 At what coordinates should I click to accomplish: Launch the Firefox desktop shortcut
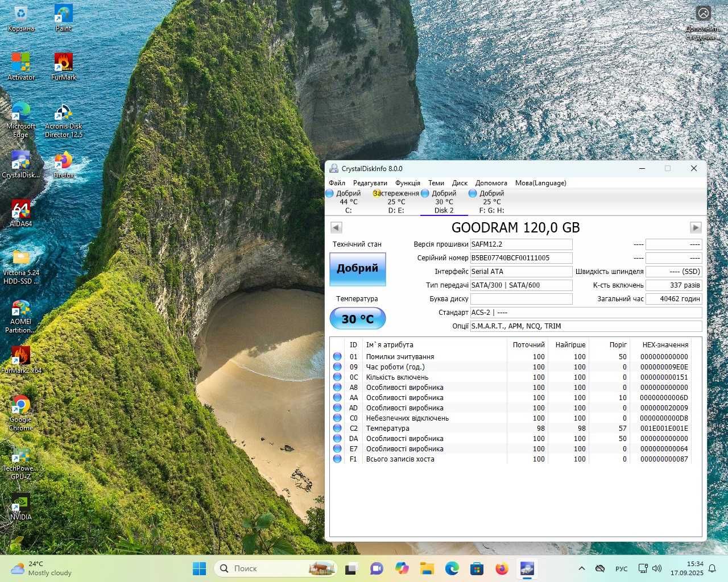click(64, 165)
